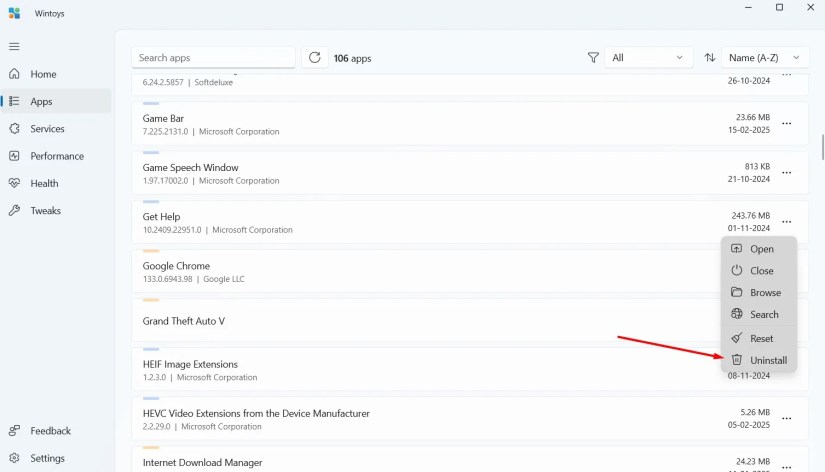Open more options for Game Speech Window
Screen dimensions: 825x472
pyautogui.click(x=787, y=173)
